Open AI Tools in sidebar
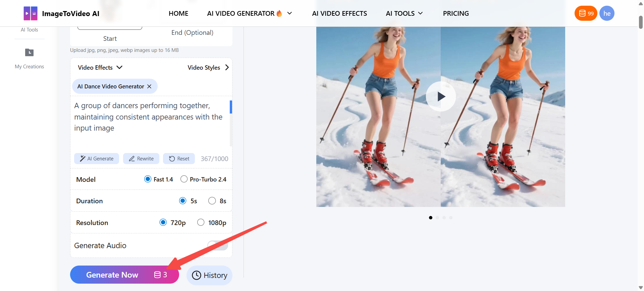The height and width of the screenshot is (291, 644). [x=30, y=30]
